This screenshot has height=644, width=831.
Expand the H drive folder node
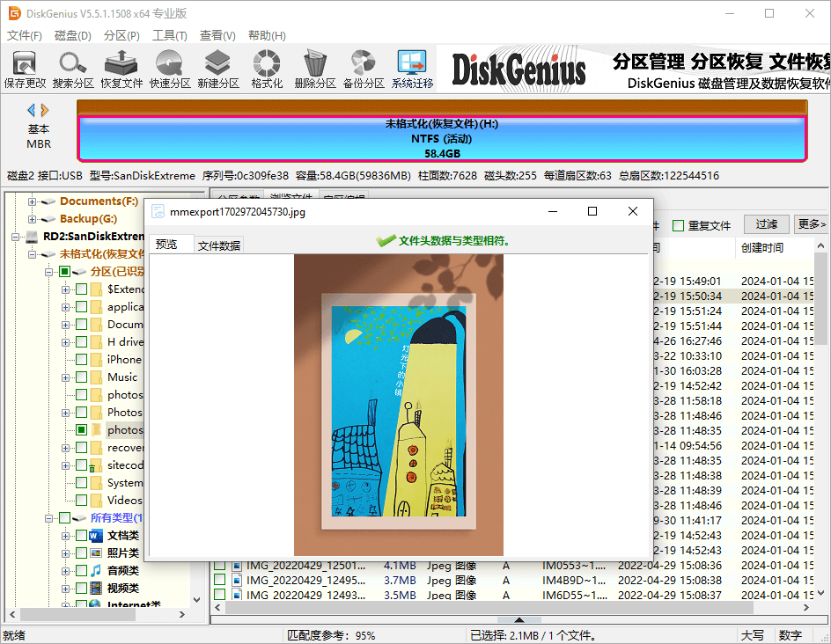[65, 342]
